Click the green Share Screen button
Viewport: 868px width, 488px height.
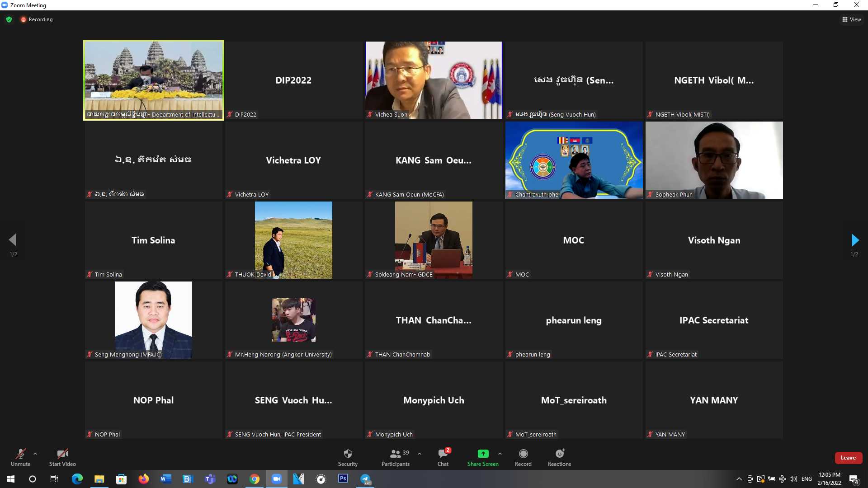coord(483,457)
